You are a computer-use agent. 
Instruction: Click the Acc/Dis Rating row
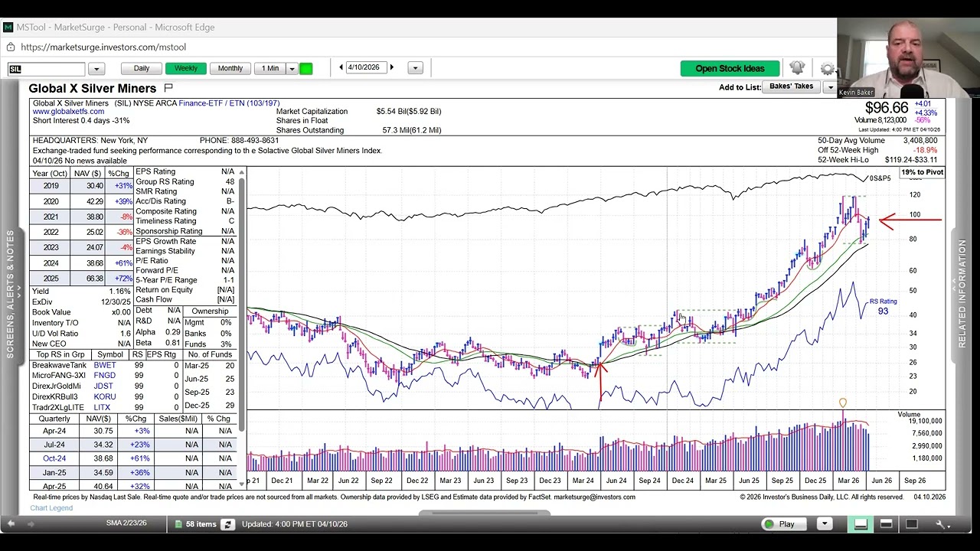[185, 201]
